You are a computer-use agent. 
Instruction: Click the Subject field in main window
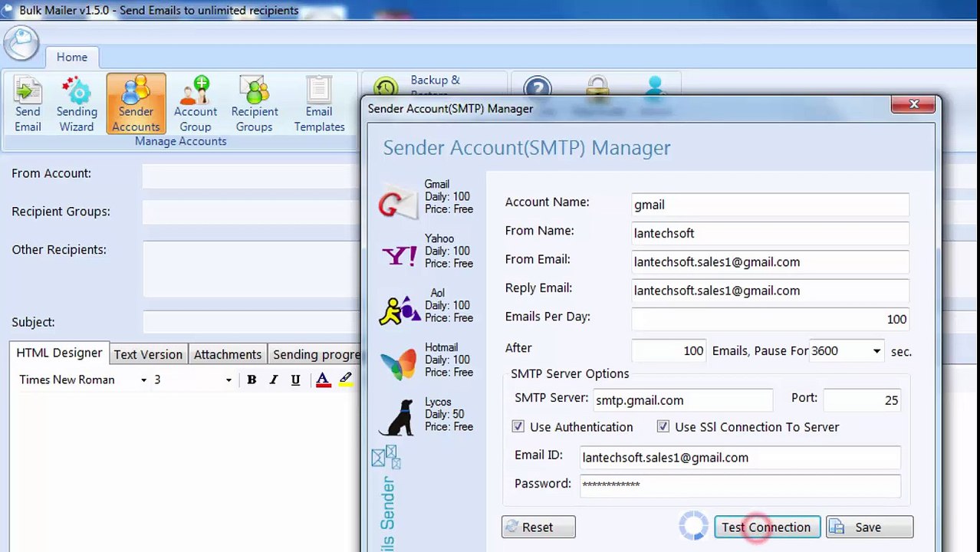tap(252, 322)
